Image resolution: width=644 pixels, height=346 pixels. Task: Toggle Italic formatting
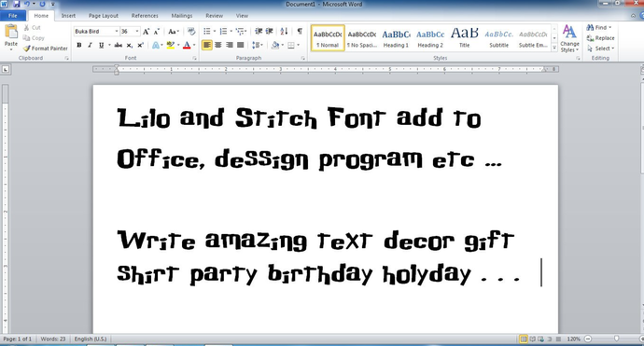[90, 45]
